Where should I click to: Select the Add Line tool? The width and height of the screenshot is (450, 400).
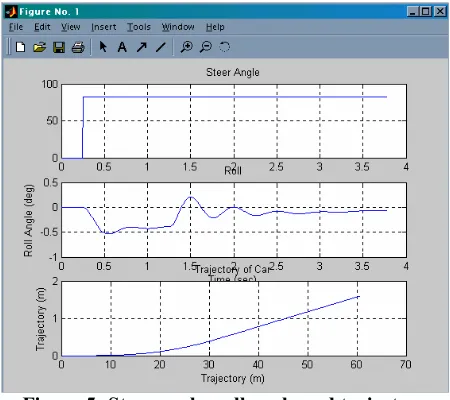tap(161, 47)
